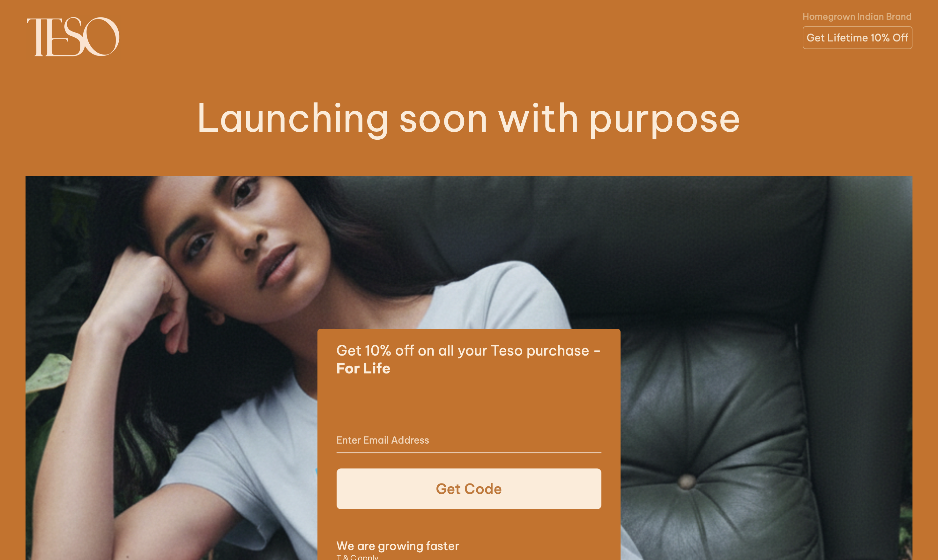Click the sofa cushion button tuft
Image resolution: width=938 pixels, height=560 pixels.
click(686, 481)
